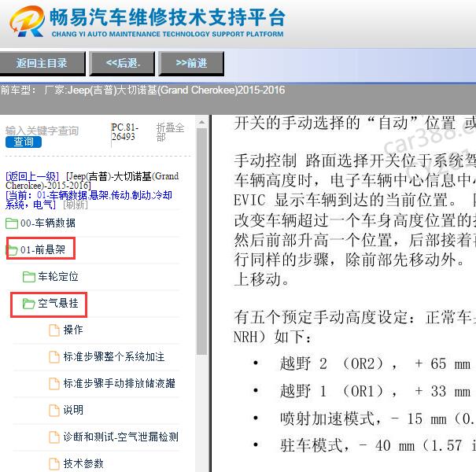The image size is (476, 472).
Task: Open the 标准步骤整个系统加注 document
Action: pos(114,356)
